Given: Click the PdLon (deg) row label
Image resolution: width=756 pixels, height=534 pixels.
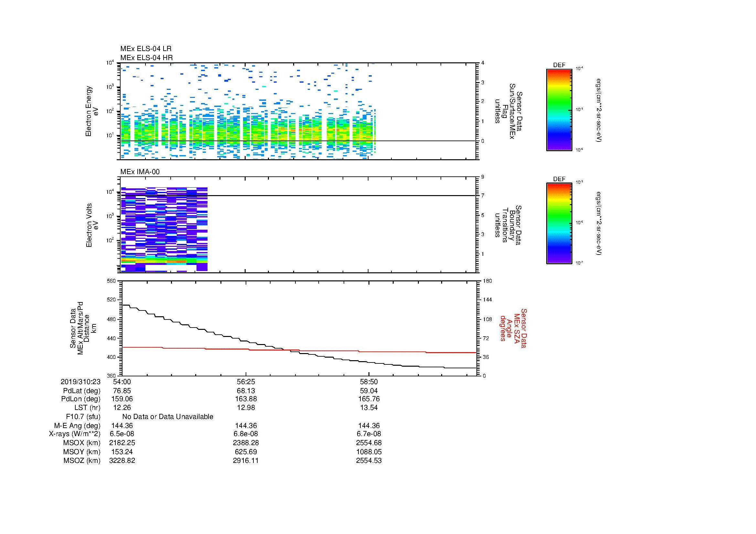Looking at the screenshot, I should coord(81,399).
